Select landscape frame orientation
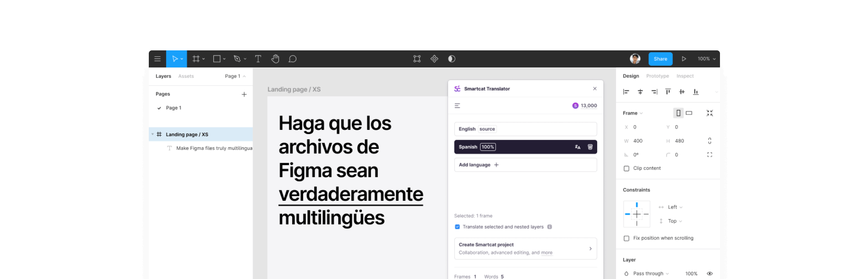The width and height of the screenshot is (868, 279). click(689, 113)
